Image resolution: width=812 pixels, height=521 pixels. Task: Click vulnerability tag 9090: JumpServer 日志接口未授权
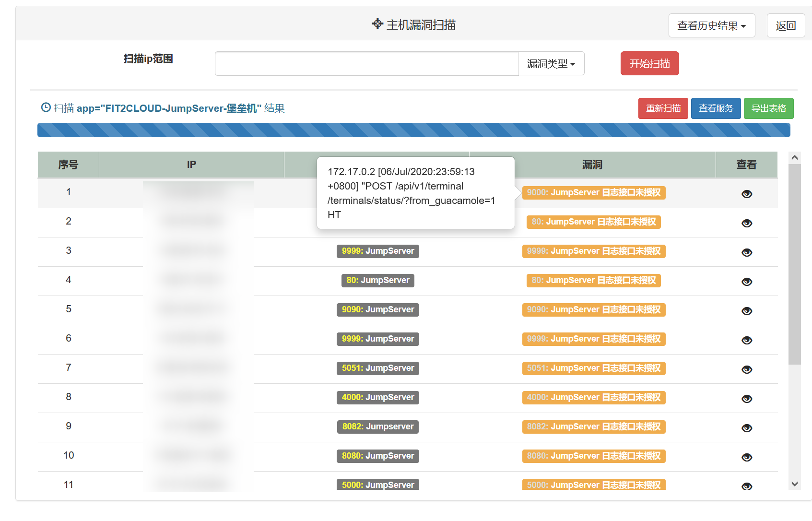click(594, 309)
